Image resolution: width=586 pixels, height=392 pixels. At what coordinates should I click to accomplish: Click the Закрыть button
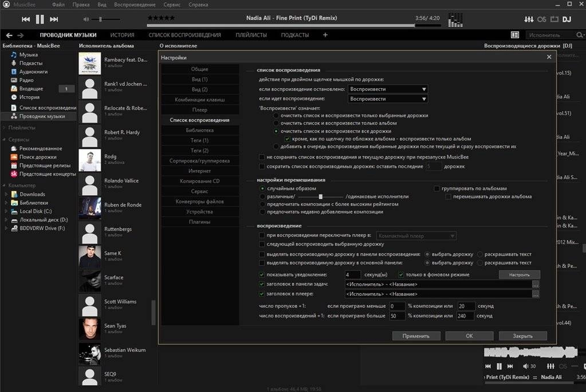[523, 336]
